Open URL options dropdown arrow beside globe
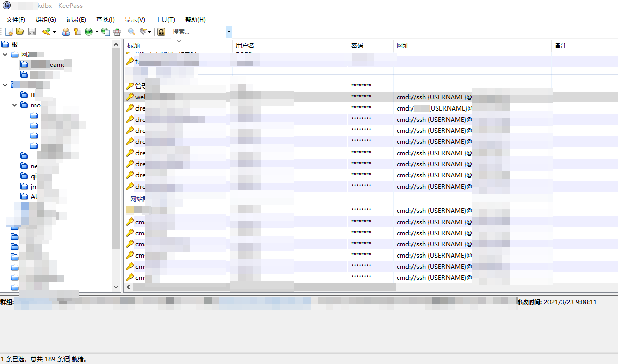The width and height of the screenshot is (618, 364). point(97,32)
